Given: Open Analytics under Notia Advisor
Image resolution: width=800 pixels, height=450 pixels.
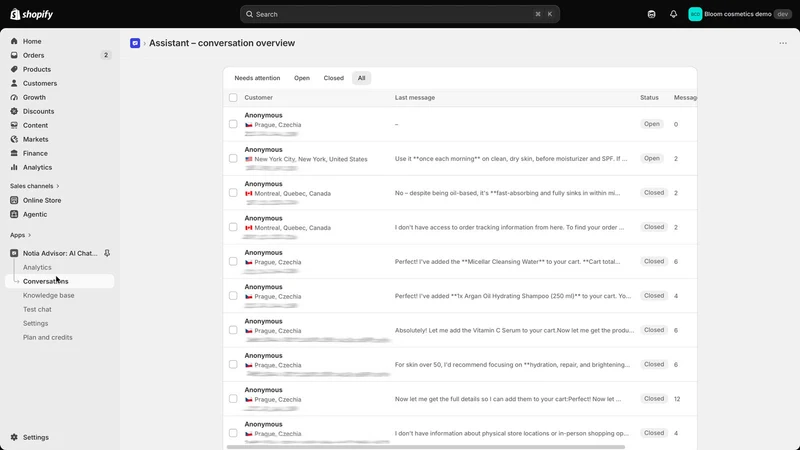Looking at the screenshot, I should [x=37, y=267].
